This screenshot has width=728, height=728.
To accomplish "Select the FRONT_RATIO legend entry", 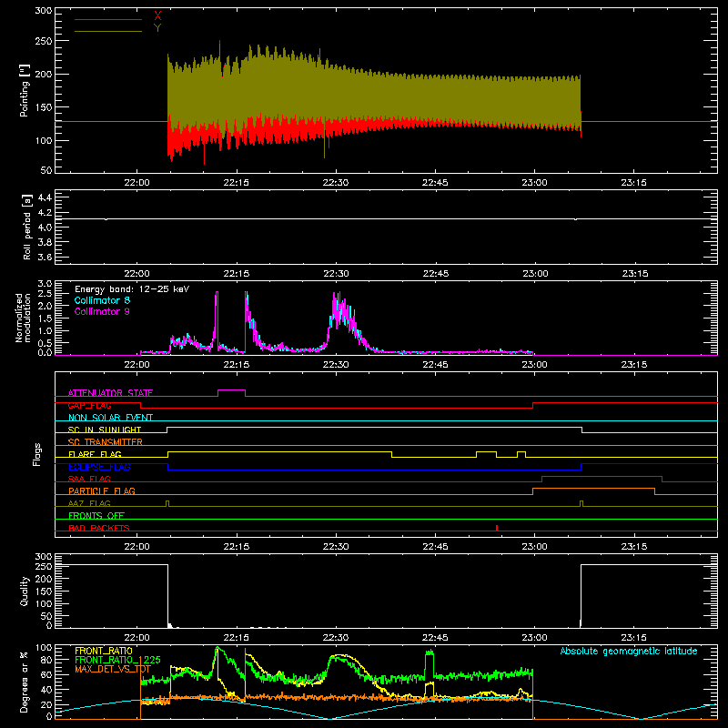I will click(x=104, y=651).
